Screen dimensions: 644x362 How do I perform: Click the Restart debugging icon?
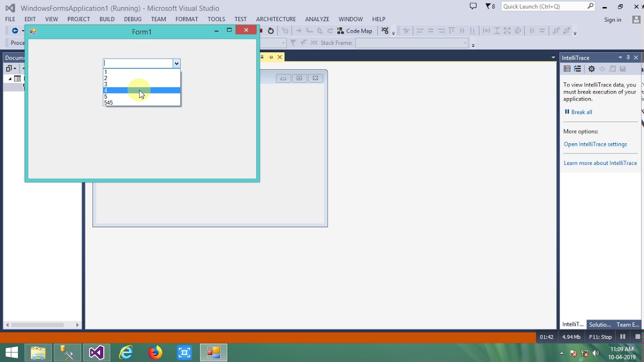pyautogui.click(x=271, y=31)
